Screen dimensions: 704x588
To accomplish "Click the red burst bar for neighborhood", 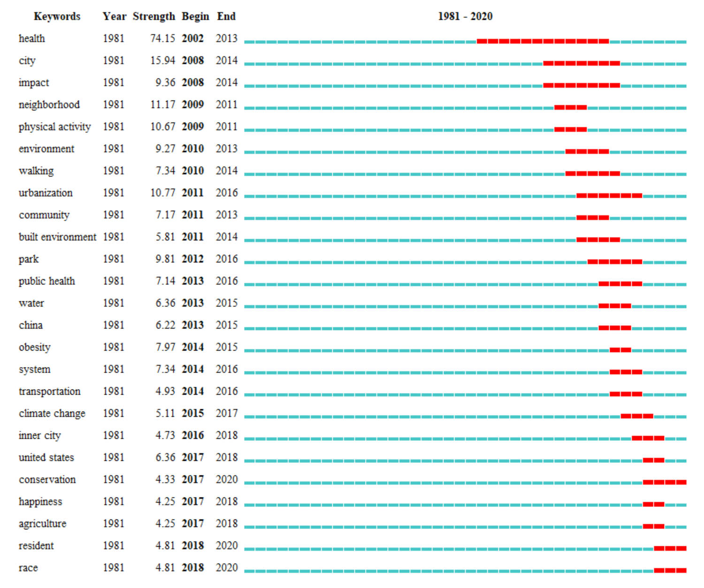I will tap(571, 107).
